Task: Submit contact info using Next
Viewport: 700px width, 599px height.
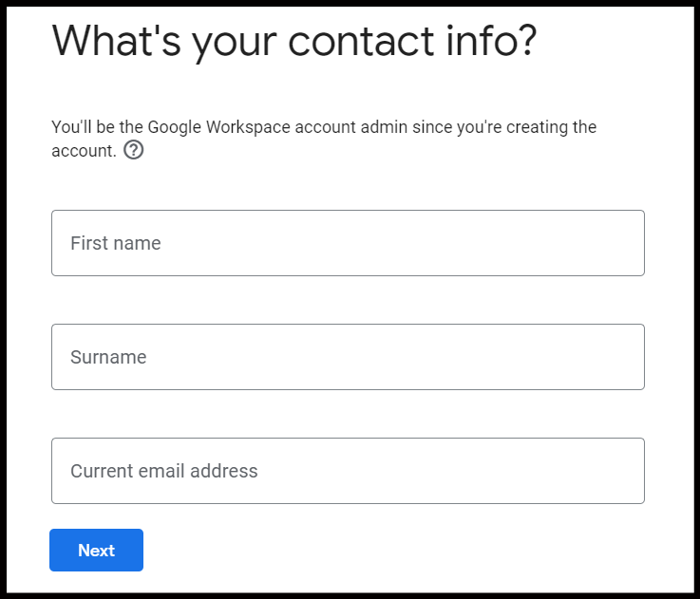Action: (x=97, y=550)
